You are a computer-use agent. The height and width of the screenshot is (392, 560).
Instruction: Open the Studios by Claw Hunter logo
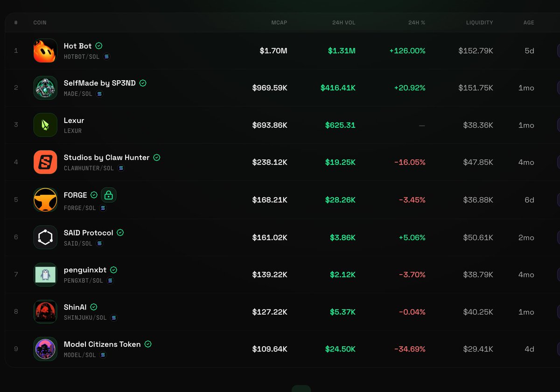45,162
